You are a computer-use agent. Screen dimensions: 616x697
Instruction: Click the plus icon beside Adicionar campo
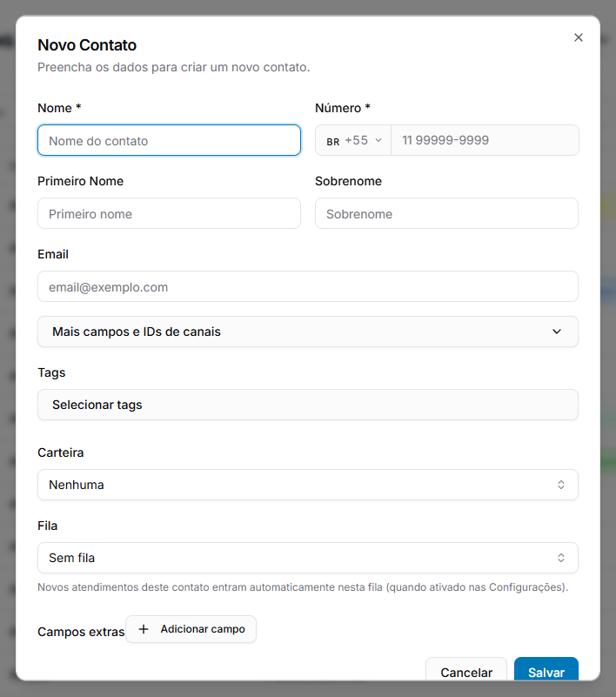click(x=143, y=629)
